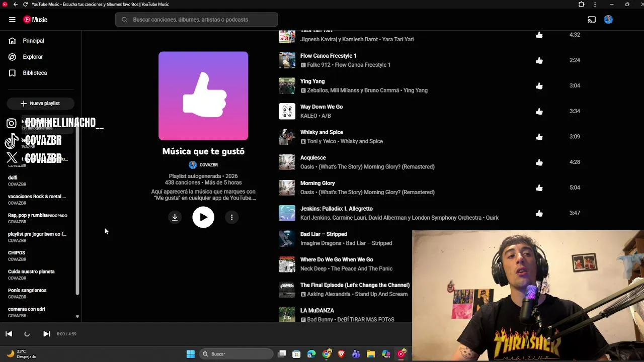Click the Acquiesce album thumbnail
Image resolution: width=644 pixels, height=362 pixels.
pos(287,162)
